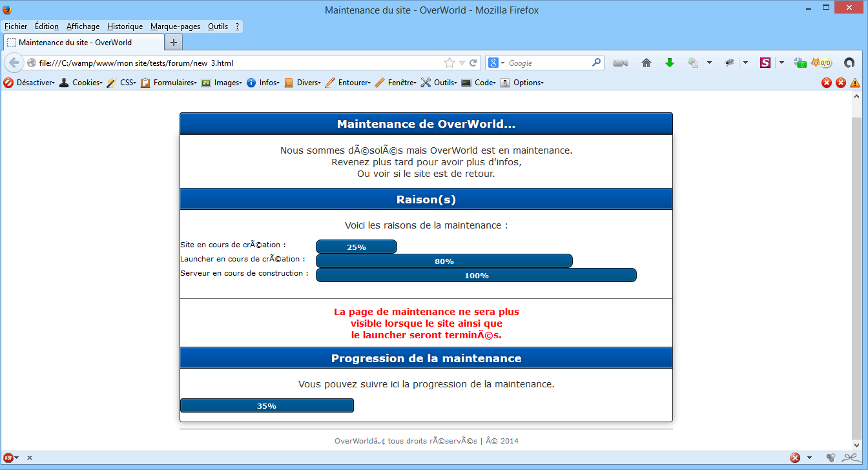Open the Formulaires dropdown menu

(x=169, y=83)
